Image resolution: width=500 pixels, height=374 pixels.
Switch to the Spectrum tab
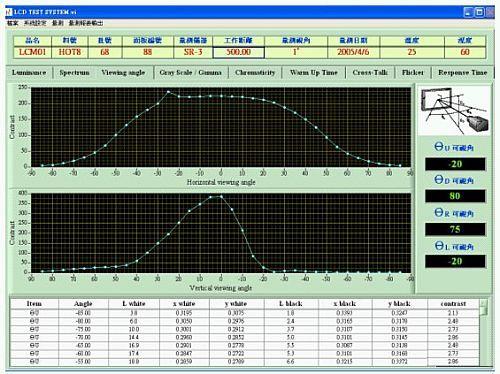(x=74, y=73)
